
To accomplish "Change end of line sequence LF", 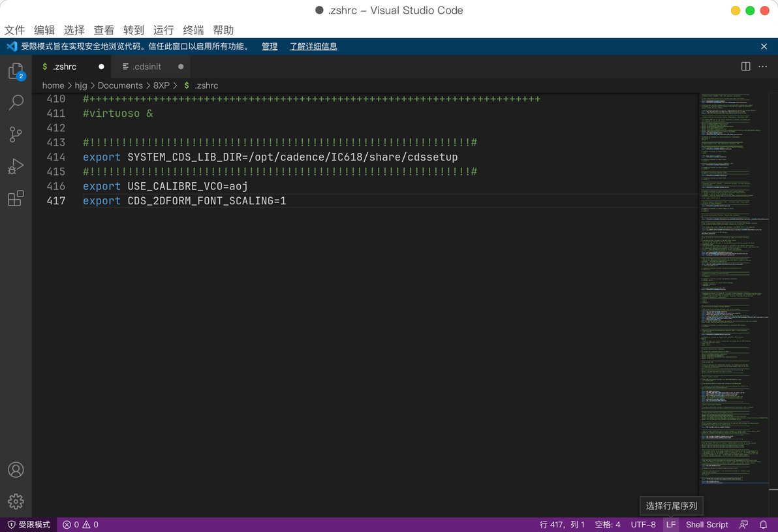I will (x=671, y=525).
